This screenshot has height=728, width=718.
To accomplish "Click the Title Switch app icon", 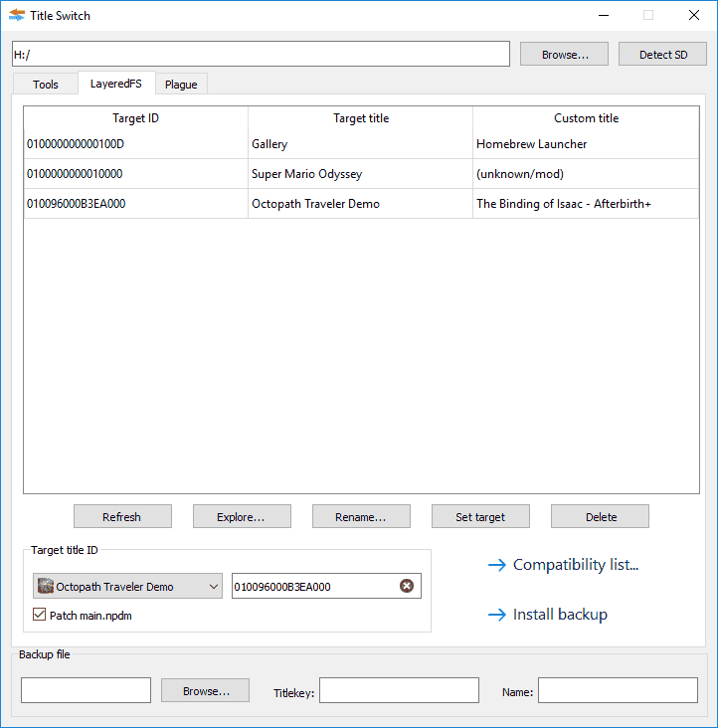I will [17, 15].
